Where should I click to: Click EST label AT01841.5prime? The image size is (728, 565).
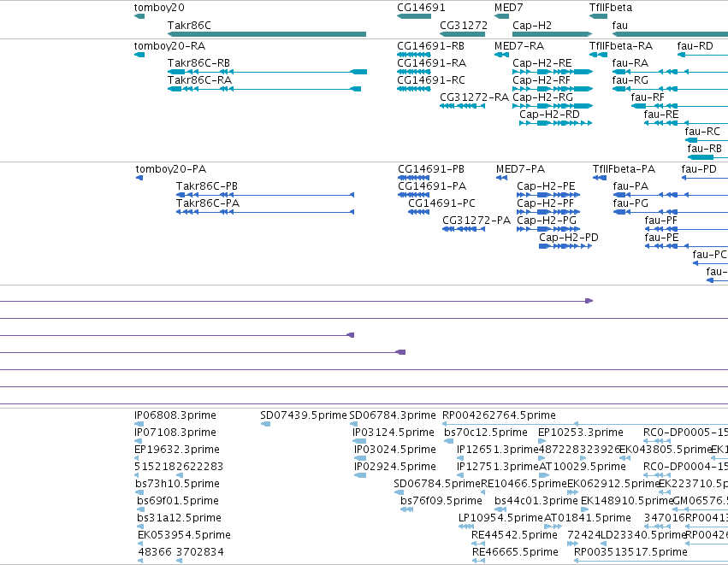point(588,518)
